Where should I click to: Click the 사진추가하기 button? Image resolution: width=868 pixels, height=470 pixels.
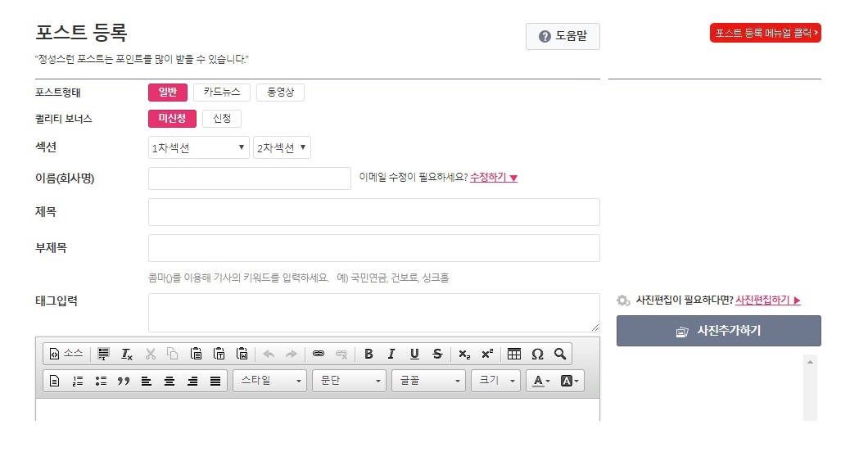(718, 331)
